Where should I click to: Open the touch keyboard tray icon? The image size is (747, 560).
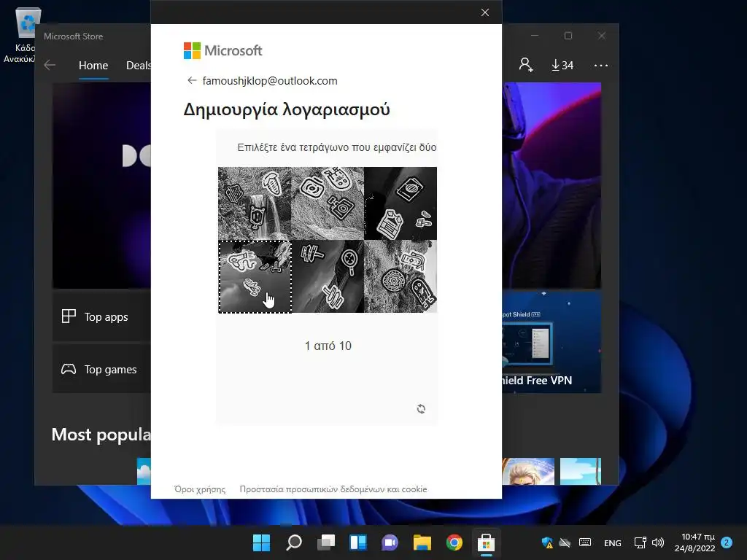coord(584,542)
